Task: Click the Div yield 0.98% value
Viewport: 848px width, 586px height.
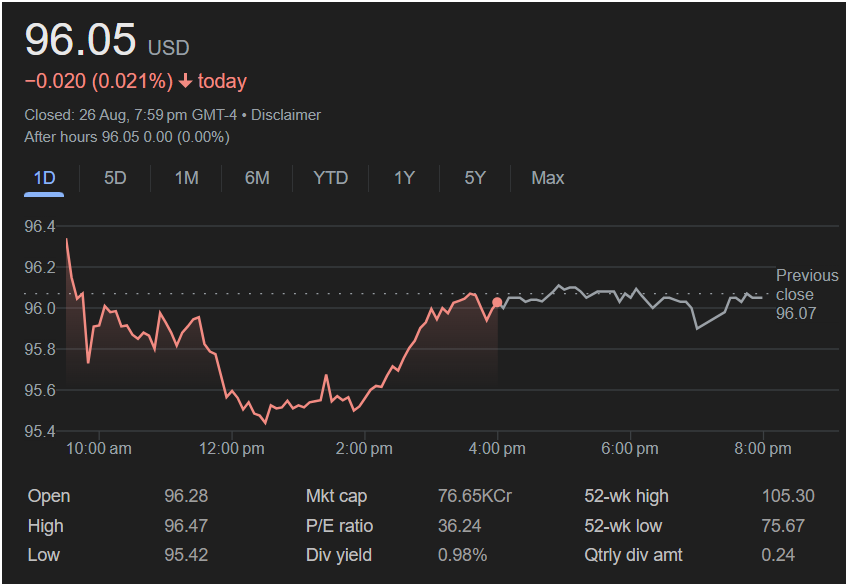Action: point(462,555)
